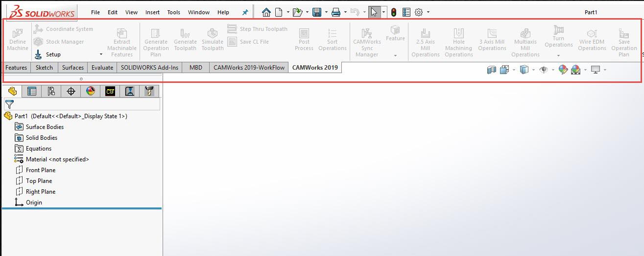Open the dropdown arrow beside Options gear
The image size is (644, 256).
pos(429,12)
